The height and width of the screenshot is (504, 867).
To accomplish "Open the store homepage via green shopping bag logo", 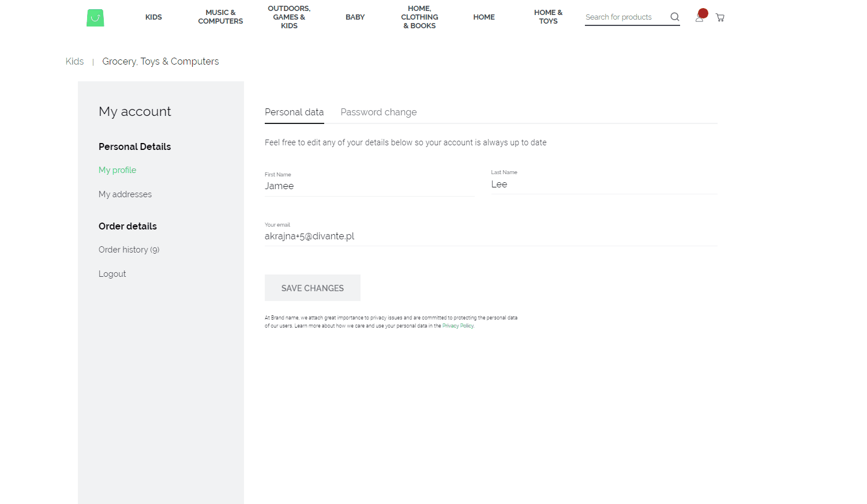I will pos(95,17).
